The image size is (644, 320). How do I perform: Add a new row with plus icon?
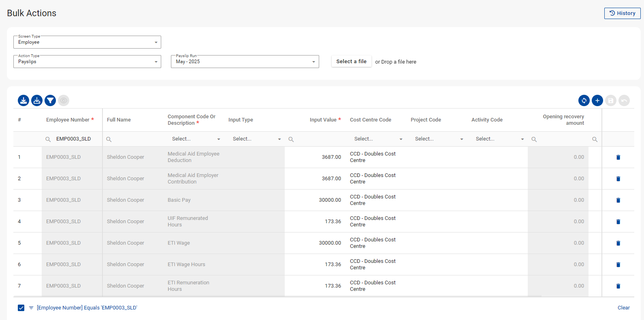coord(597,100)
